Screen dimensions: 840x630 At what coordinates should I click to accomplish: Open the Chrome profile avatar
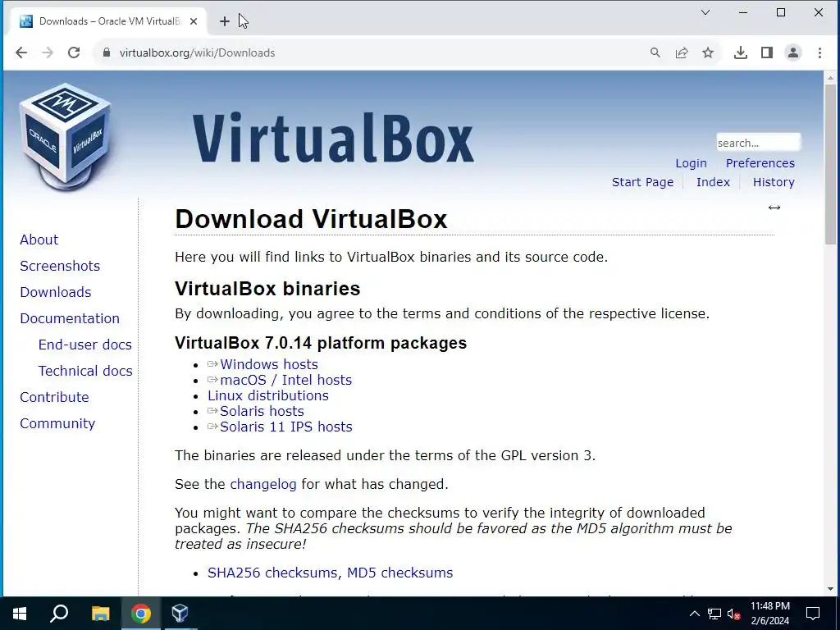coord(793,52)
